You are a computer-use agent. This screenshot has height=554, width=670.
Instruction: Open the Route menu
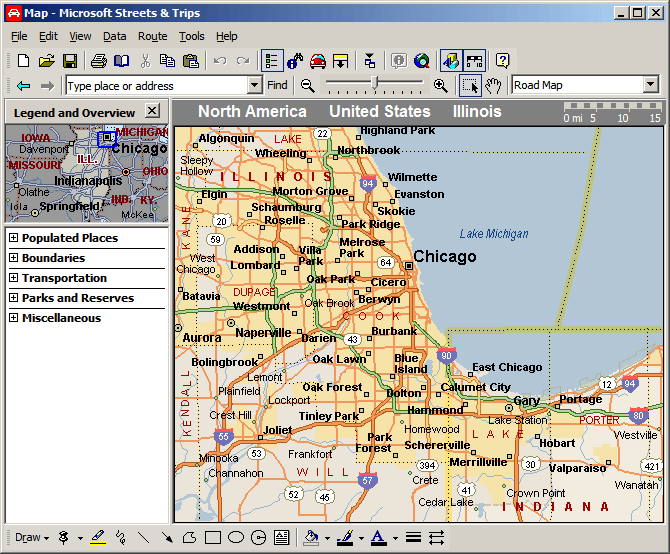coord(153,37)
